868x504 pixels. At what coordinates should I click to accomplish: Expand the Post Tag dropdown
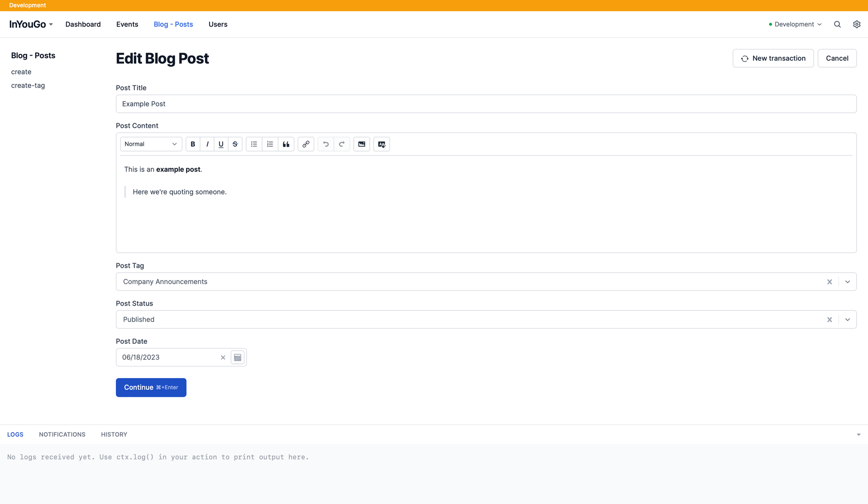pos(847,282)
